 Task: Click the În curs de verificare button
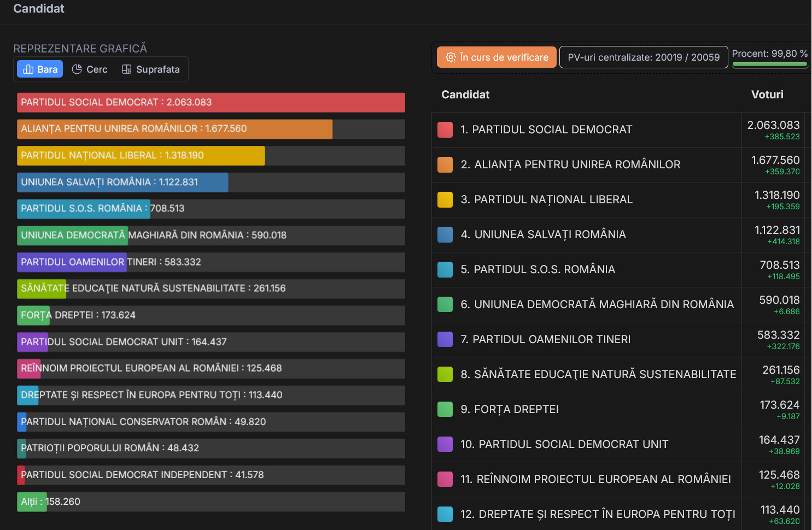[496, 57]
